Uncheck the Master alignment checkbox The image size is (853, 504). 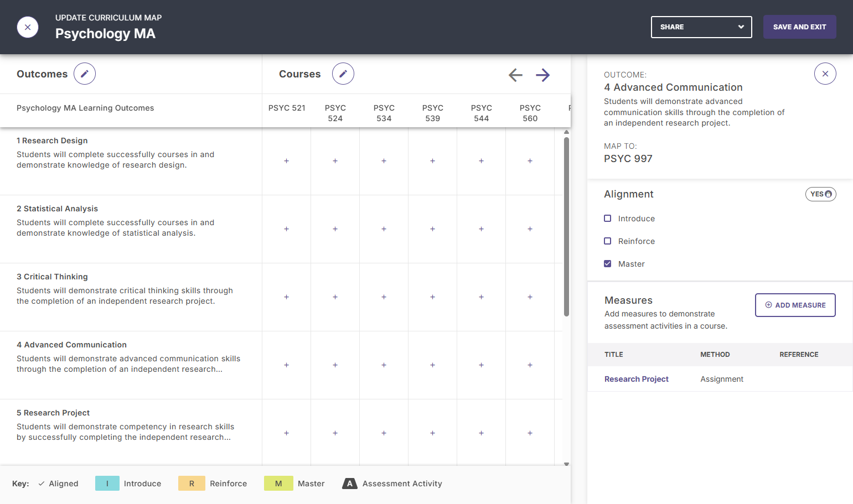tap(607, 264)
